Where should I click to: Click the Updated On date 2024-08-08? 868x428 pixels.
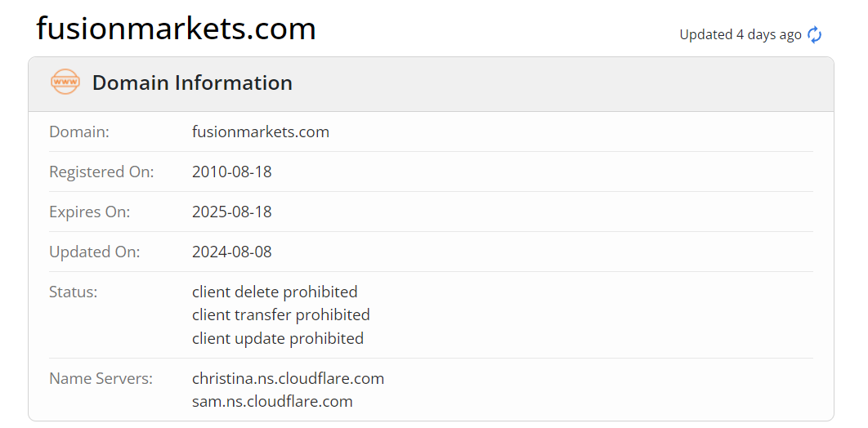tap(231, 252)
